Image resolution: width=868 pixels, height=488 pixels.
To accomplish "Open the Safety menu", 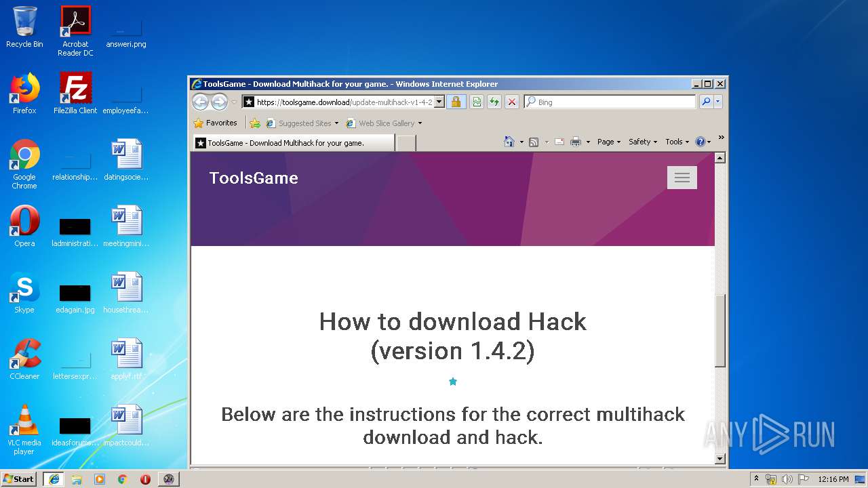I will click(643, 142).
